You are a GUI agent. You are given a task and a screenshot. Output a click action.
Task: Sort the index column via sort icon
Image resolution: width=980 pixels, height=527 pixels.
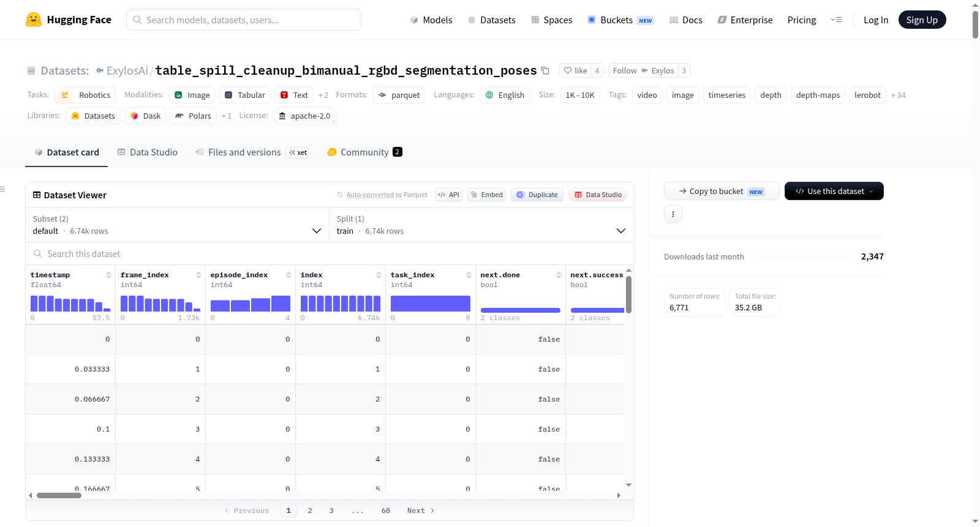379,275
